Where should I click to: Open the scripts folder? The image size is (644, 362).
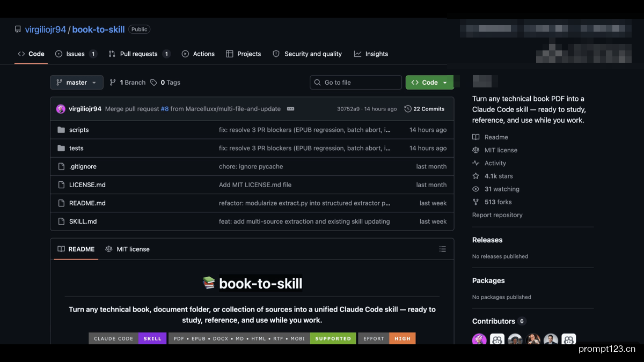pyautogui.click(x=79, y=130)
